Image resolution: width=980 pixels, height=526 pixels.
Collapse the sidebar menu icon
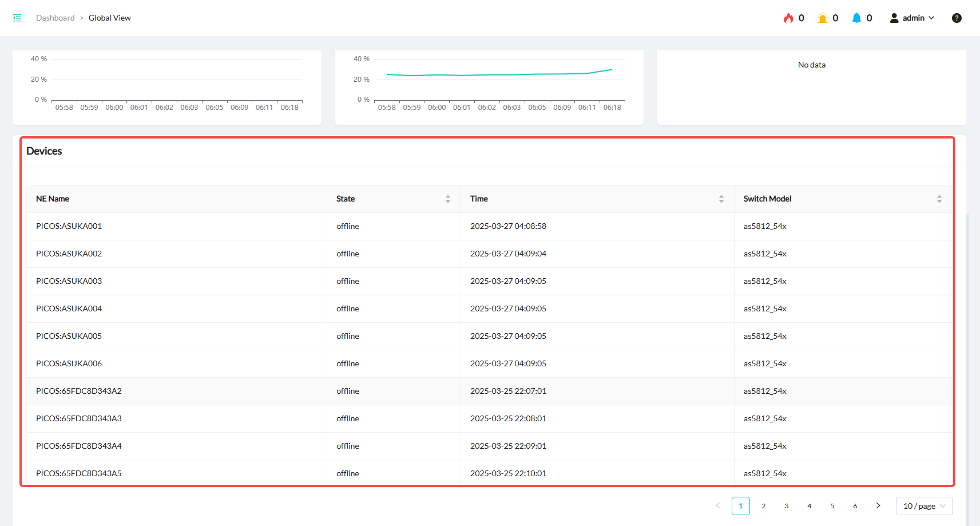(17, 18)
